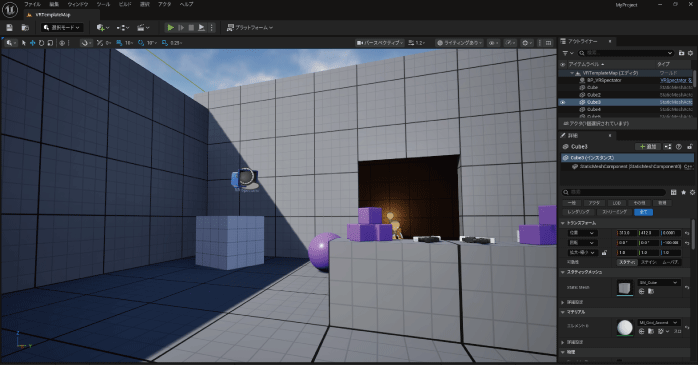Activate the rotate gizmo tool
The image size is (698, 365).
41,43
